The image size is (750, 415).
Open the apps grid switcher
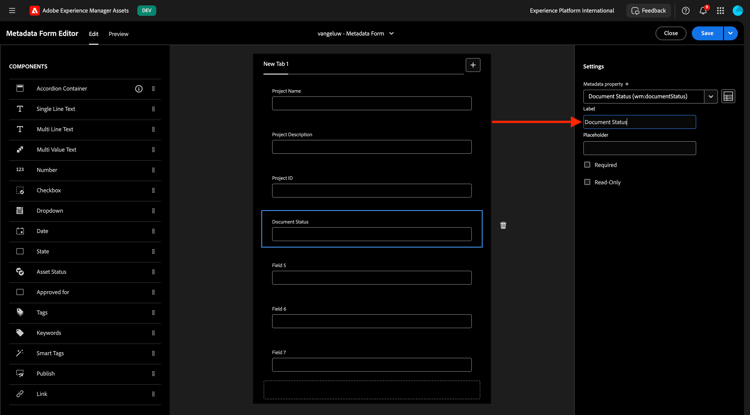click(x=720, y=11)
